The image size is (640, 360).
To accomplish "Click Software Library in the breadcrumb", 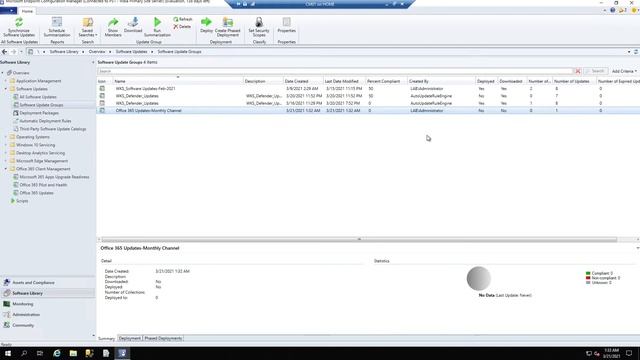I will tap(64, 52).
